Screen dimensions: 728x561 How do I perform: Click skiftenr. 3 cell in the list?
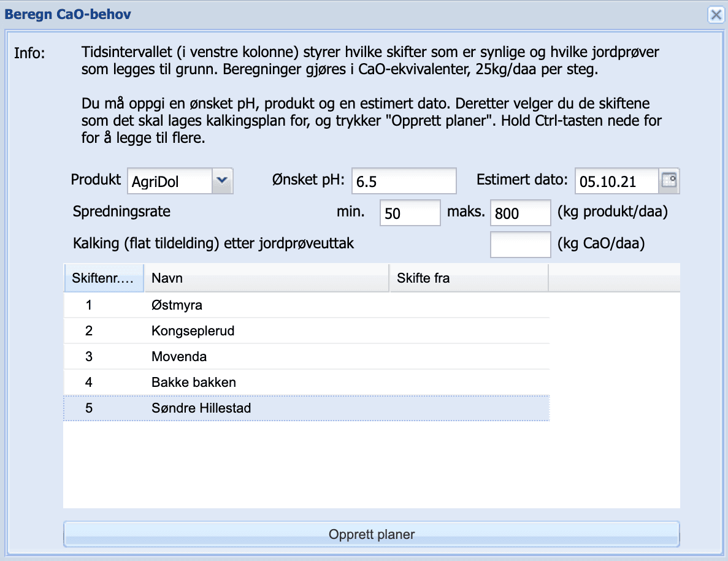pyautogui.click(x=89, y=356)
